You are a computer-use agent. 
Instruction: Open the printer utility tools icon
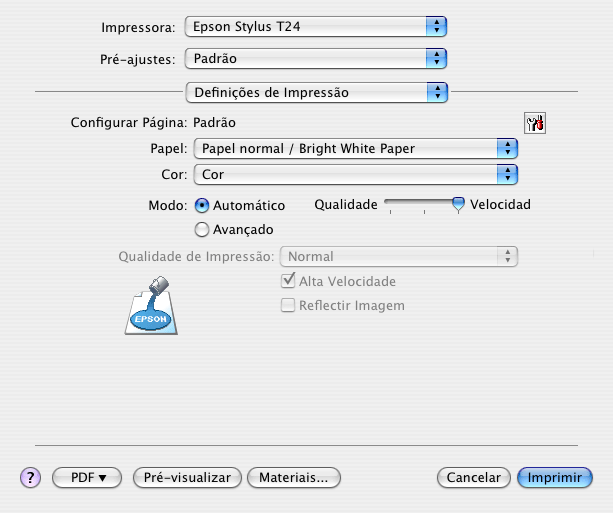pos(535,123)
